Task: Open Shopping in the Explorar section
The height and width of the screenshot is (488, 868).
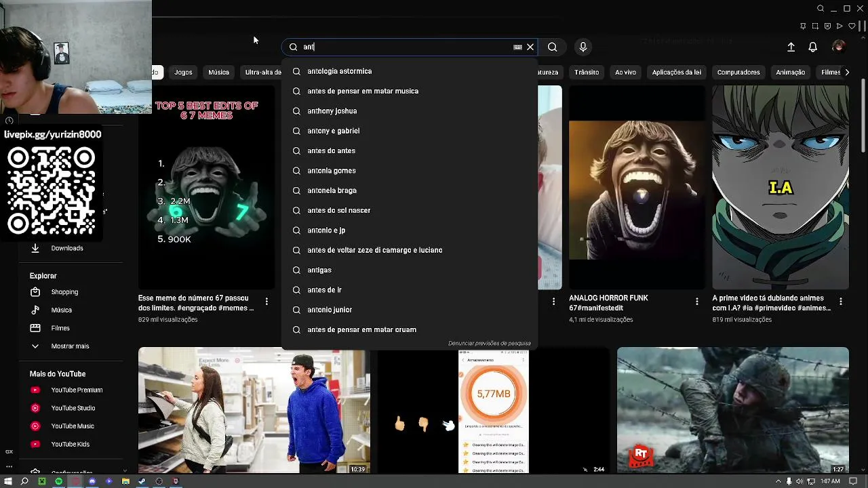Action: click(x=64, y=292)
